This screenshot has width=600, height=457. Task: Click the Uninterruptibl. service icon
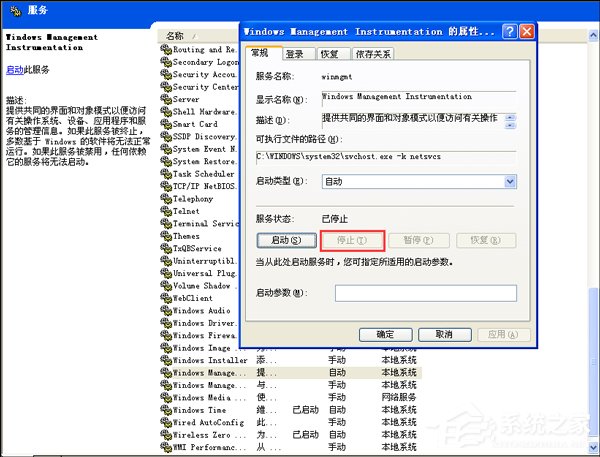pos(166,261)
